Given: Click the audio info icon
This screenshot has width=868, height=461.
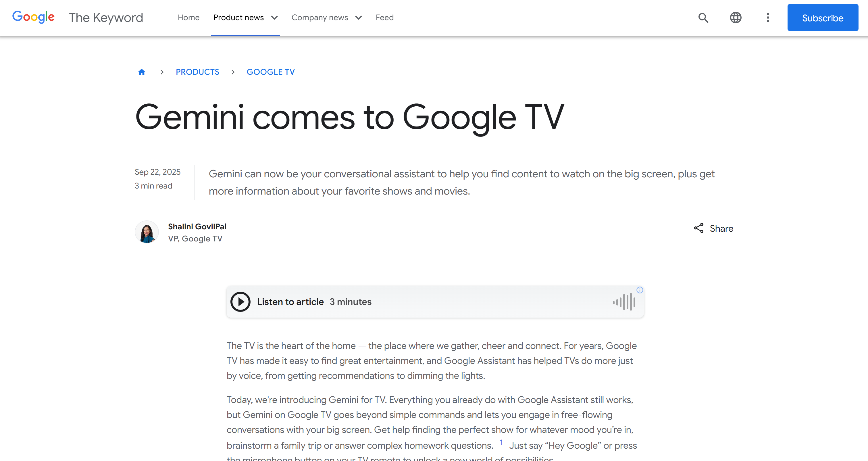Looking at the screenshot, I should pyautogui.click(x=640, y=290).
